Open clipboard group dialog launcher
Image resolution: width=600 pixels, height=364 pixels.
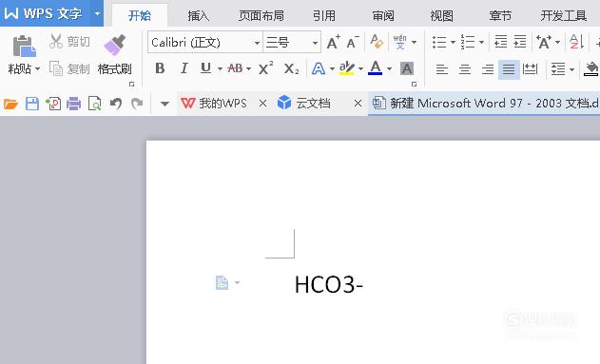point(131,84)
